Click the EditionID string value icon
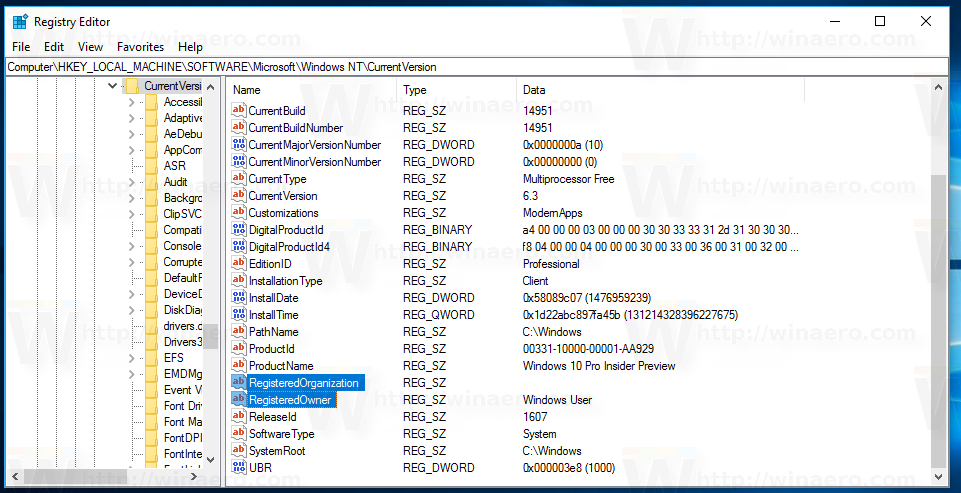The width and height of the screenshot is (961, 493). (x=238, y=264)
